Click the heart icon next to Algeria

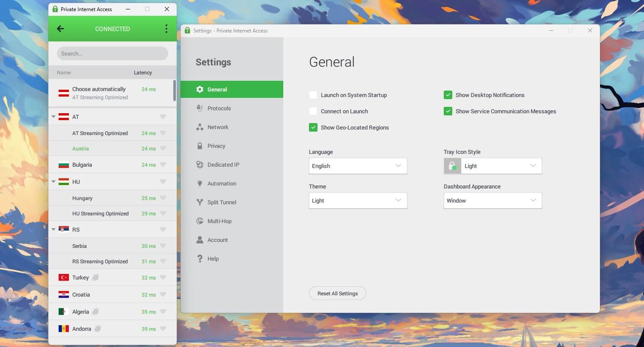pos(163,312)
